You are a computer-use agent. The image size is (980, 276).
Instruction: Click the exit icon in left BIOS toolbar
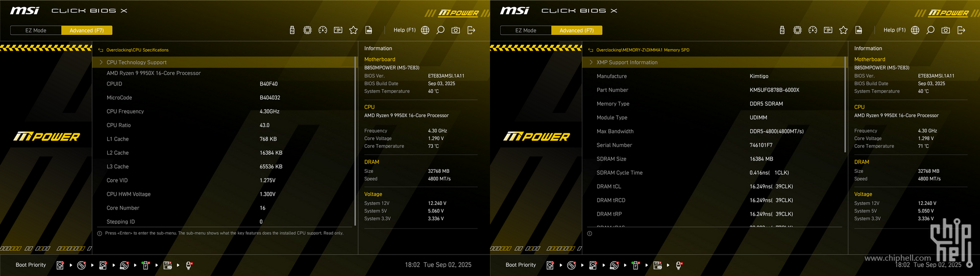click(471, 30)
